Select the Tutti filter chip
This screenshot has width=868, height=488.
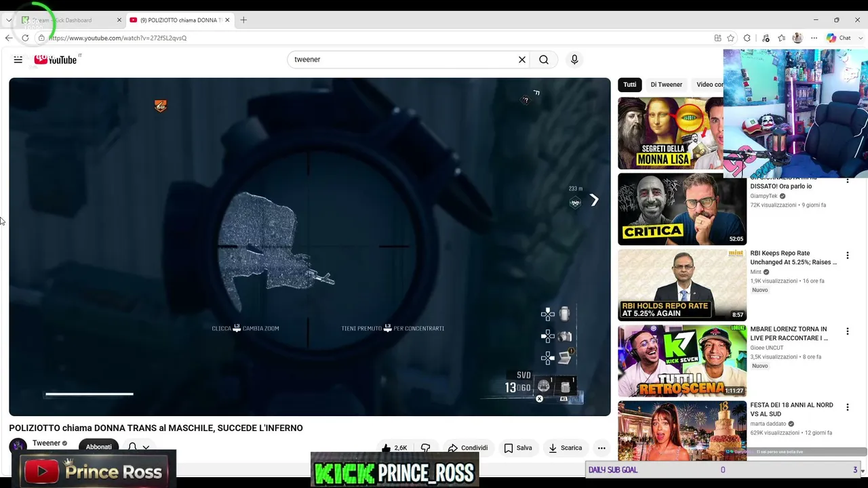[630, 85]
